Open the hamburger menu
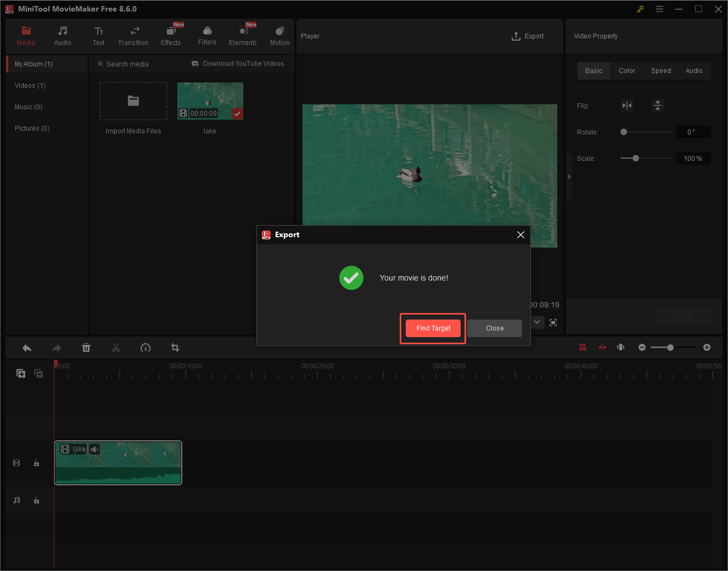This screenshot has width=728, height=571. click(x=659, y=9)
